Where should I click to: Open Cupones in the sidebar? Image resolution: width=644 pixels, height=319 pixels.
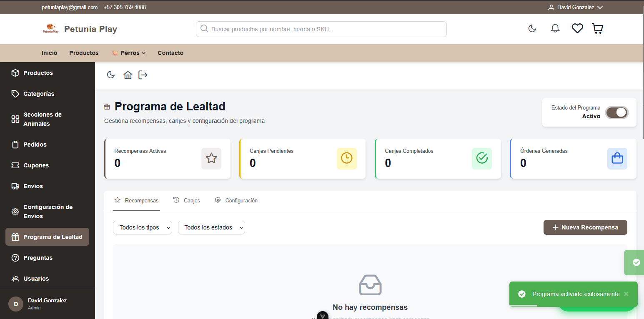[x=36, y=165]
